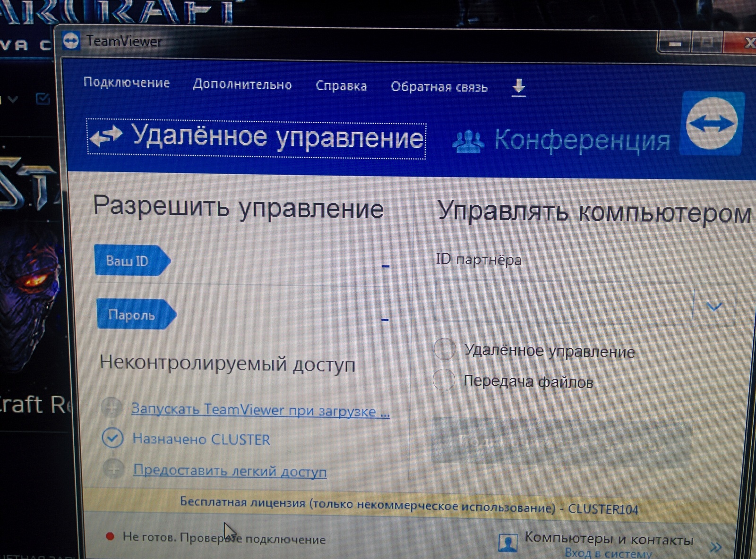Click the Бесплатная лицензия banner text
Image resolution: width=756 pixels, height=559 pixels.
[409, 506]
